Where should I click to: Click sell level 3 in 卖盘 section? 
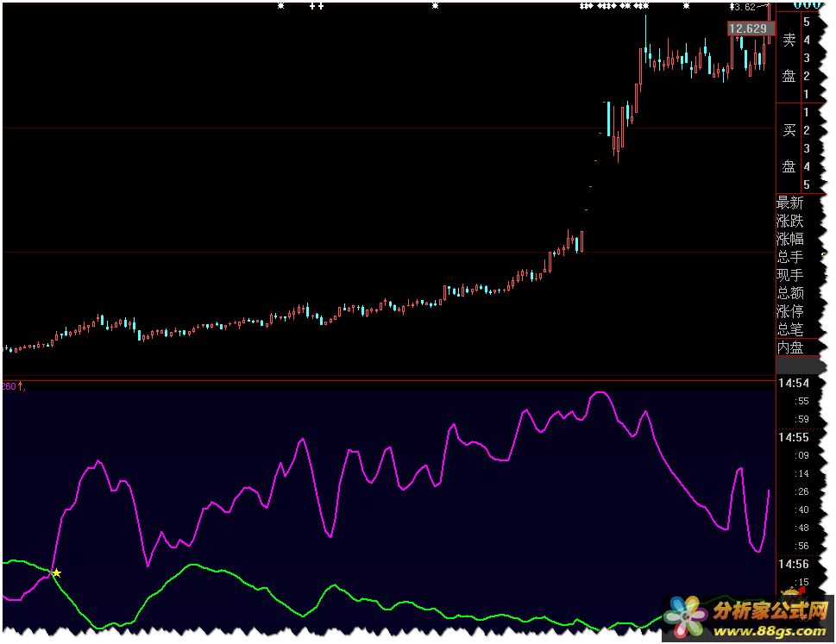(807, 58)
